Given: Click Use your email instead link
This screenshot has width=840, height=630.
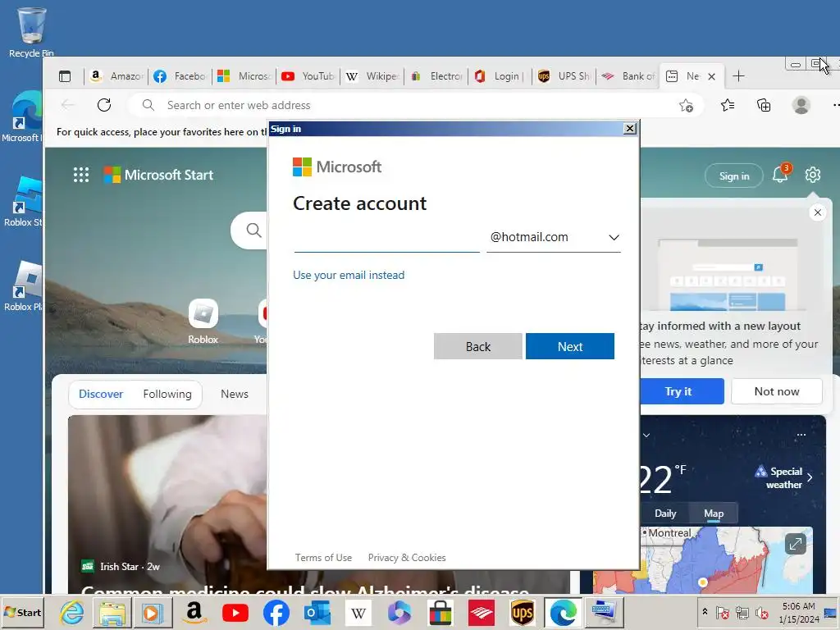Looking at the screenshot, I should pos(348,275).
